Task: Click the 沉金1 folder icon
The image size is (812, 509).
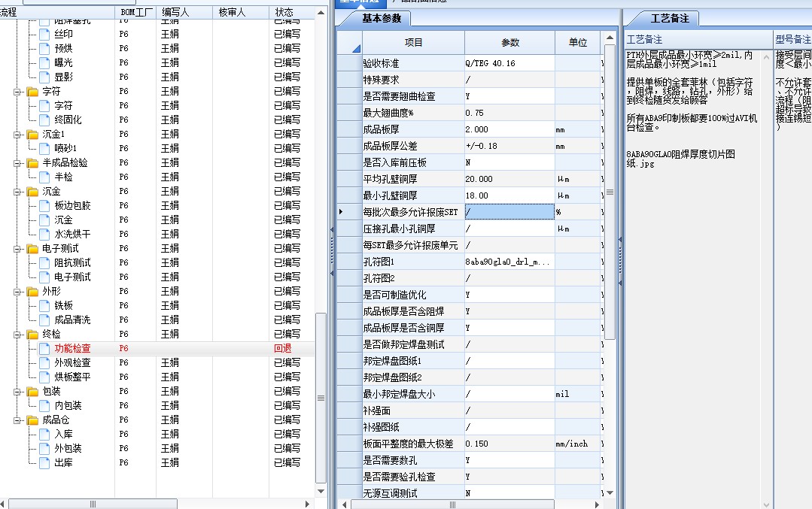Action: pyautogui.click(x=32, y=135)
